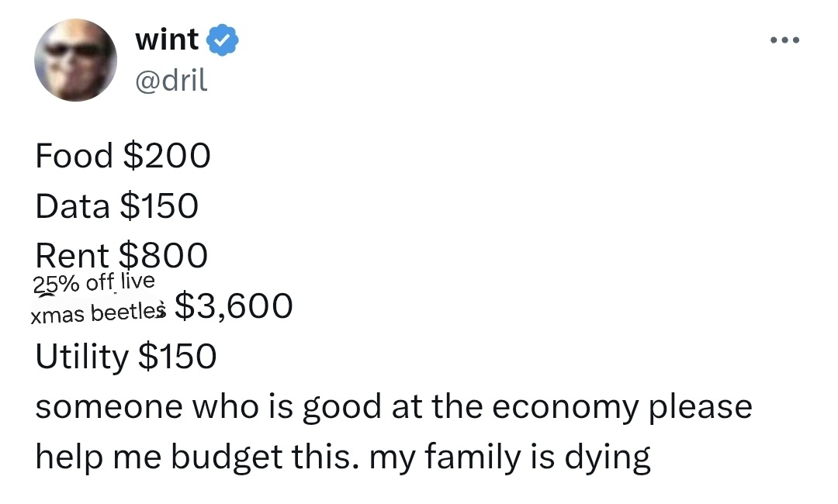Image resolution: width=838 pixels, height=504 pixels.
Task: Click the word "dying" in the tweet
Action: (x=608, y=459)
